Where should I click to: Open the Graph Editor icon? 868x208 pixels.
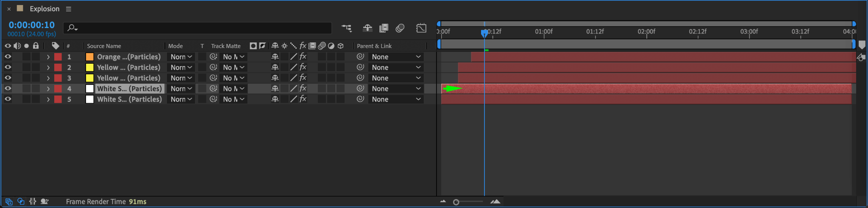421,28
